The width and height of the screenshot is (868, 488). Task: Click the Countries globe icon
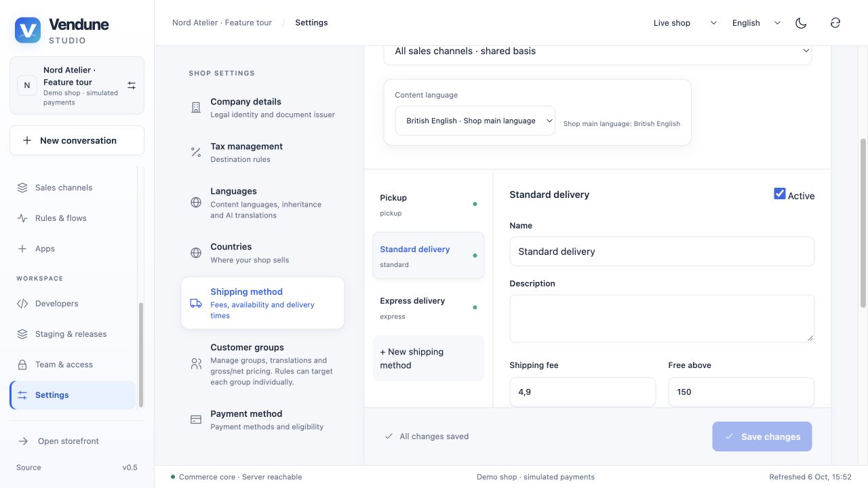196,253
